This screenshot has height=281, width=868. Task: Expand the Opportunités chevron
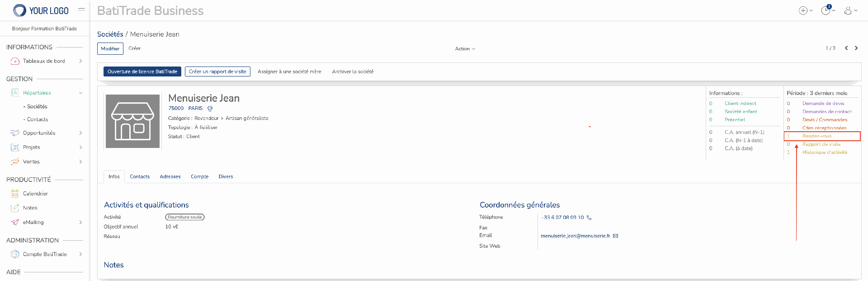pos(80,133)
